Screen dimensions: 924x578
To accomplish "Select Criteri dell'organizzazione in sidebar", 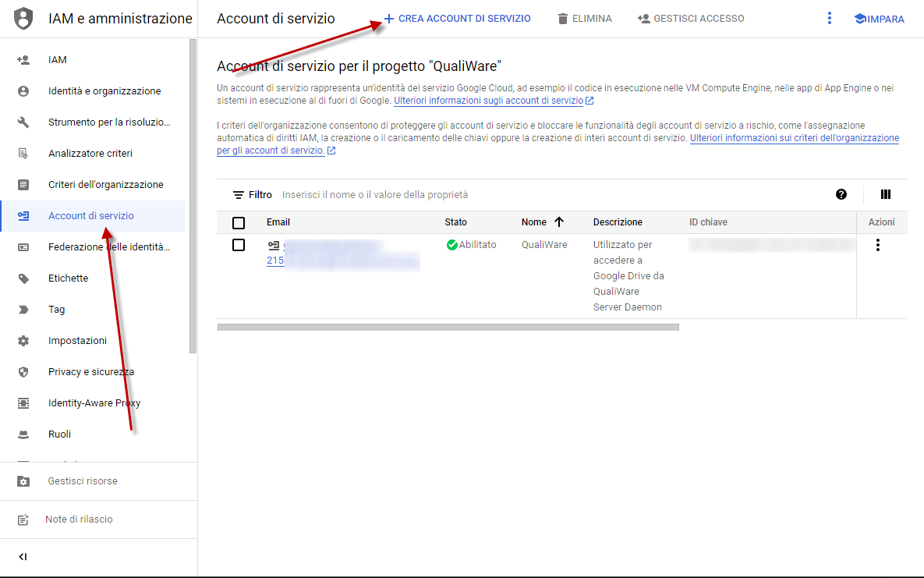I will click(105, 185).
